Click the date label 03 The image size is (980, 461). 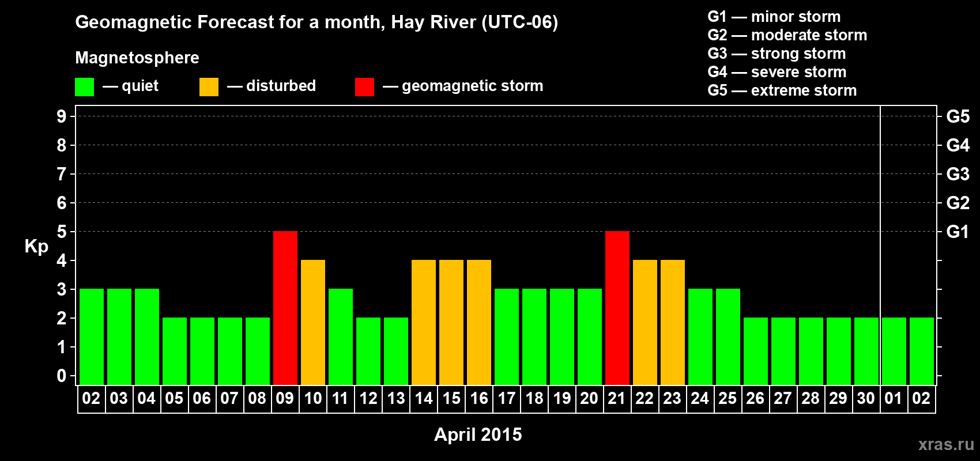119,398
